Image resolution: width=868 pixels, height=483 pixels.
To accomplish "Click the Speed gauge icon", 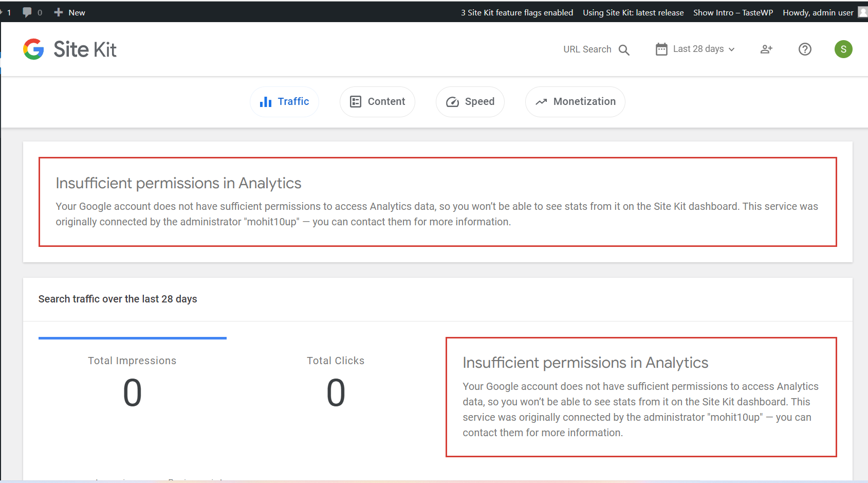I will 452,102.
